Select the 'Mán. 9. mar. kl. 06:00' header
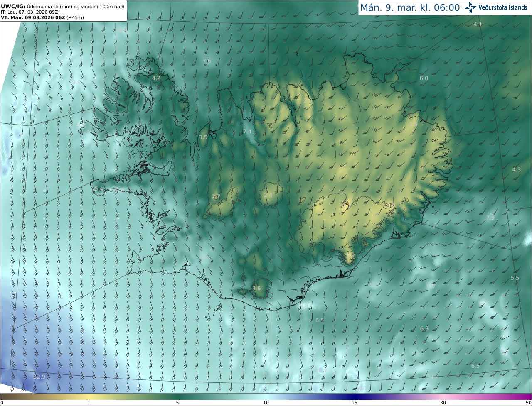The image size is (532, 406). click(410, 7)
